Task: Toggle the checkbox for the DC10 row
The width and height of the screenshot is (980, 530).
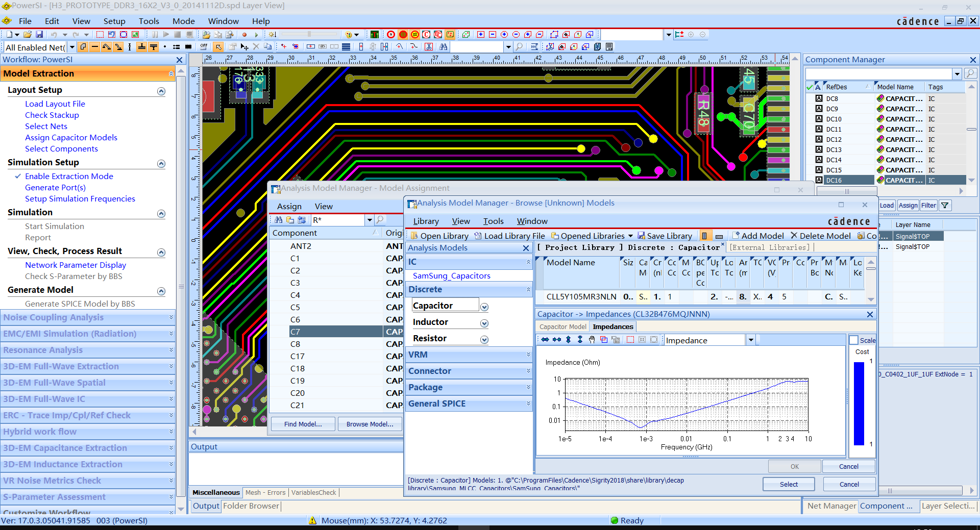Action: (x=819, y=119)
